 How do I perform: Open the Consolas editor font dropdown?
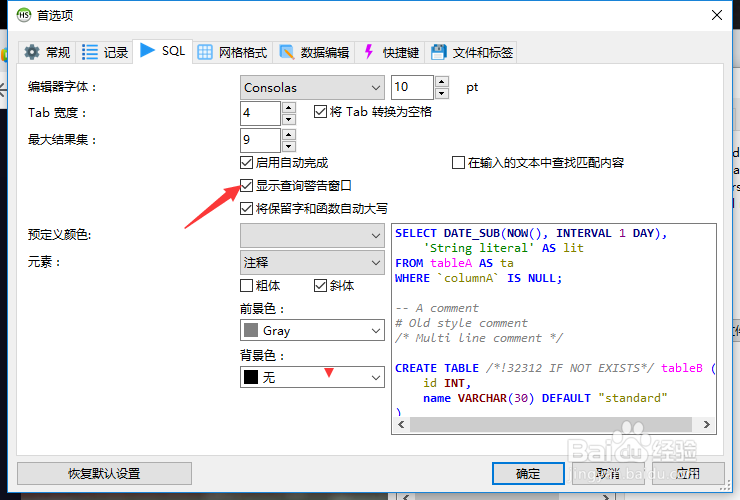(312, 87)
